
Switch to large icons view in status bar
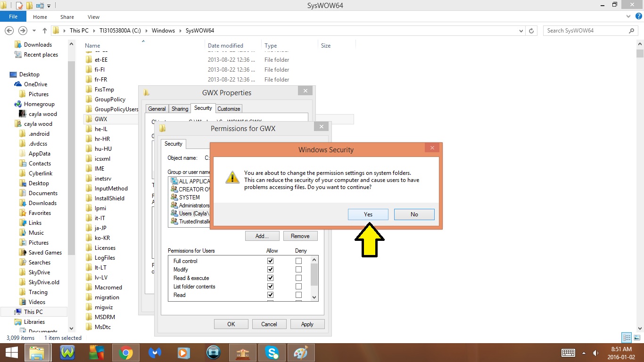[x=636, y=337]
